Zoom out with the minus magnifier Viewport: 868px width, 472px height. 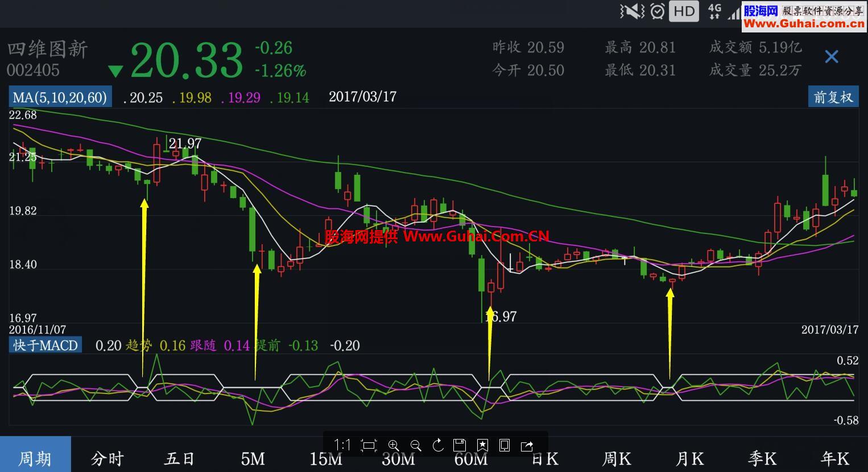click(x=415, y=445)
